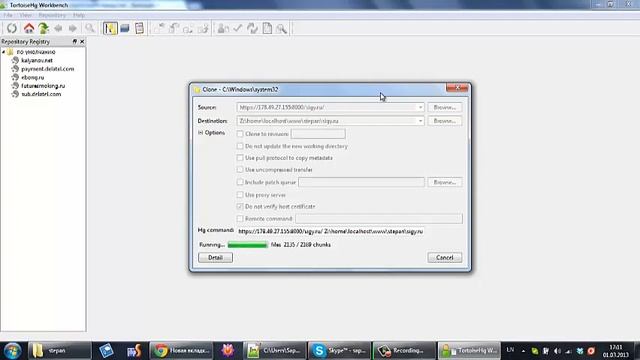Show hidden system tray icons arrow

coord(523,351)
